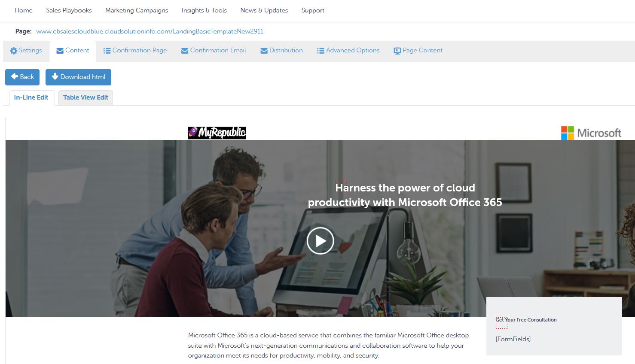The width and height of the screenshot is (635, 364).
Task: Click the [FormFields] placeholder text
Action: 513,339
